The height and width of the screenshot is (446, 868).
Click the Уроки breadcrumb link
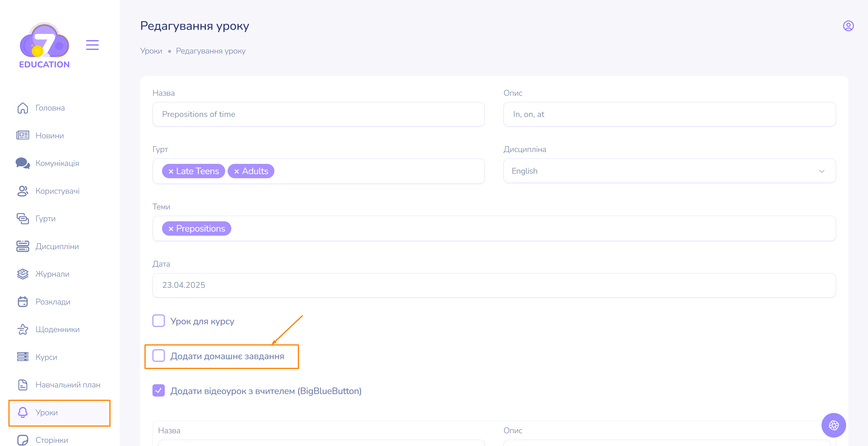pos(151,51)
